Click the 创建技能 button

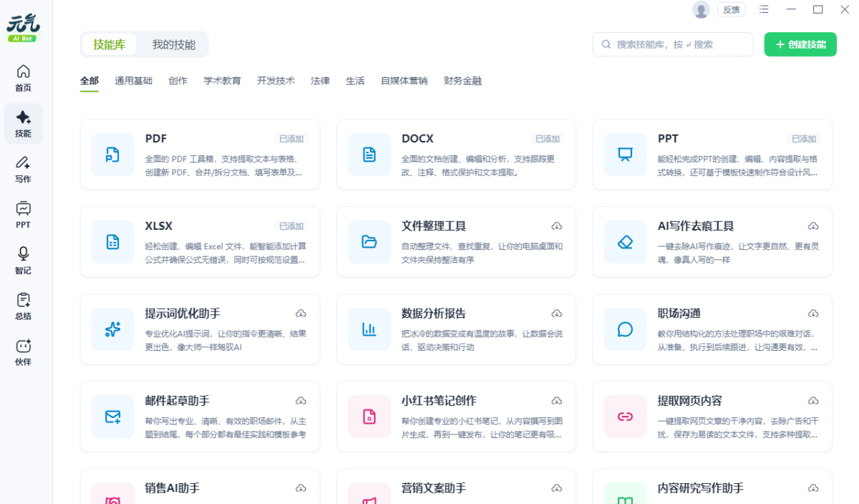(x=800, y=44)
